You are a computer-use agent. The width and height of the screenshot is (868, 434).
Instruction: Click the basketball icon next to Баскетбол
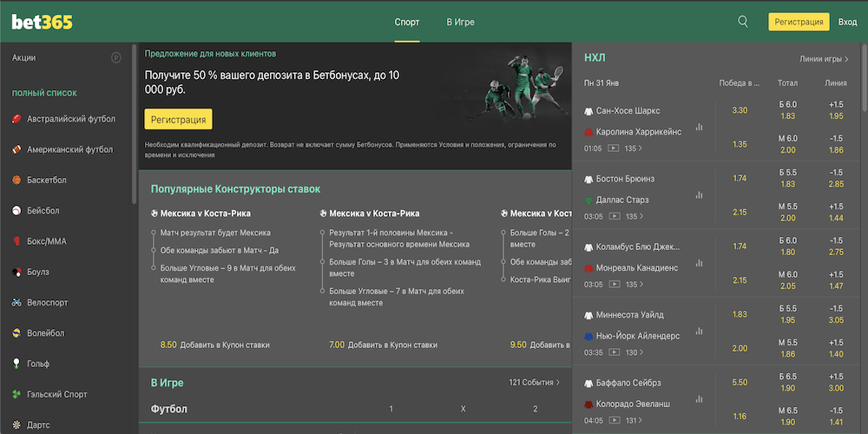click(16, 181)
